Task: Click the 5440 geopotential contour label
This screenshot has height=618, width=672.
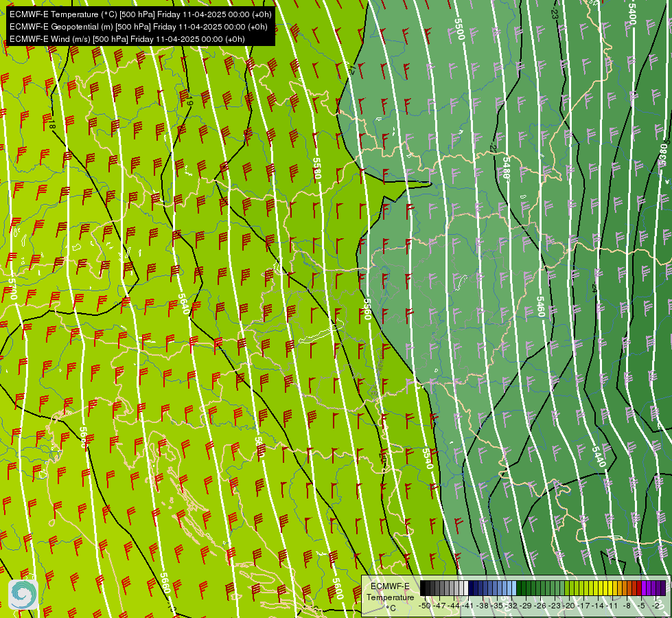Action: click(x=599, y=457)
